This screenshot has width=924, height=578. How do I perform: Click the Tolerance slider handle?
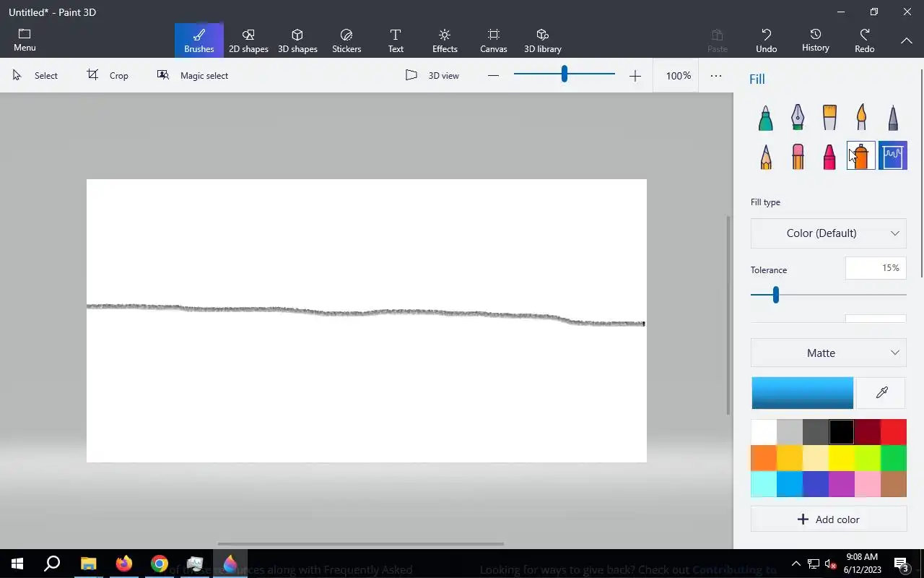(x=776, y=295)
